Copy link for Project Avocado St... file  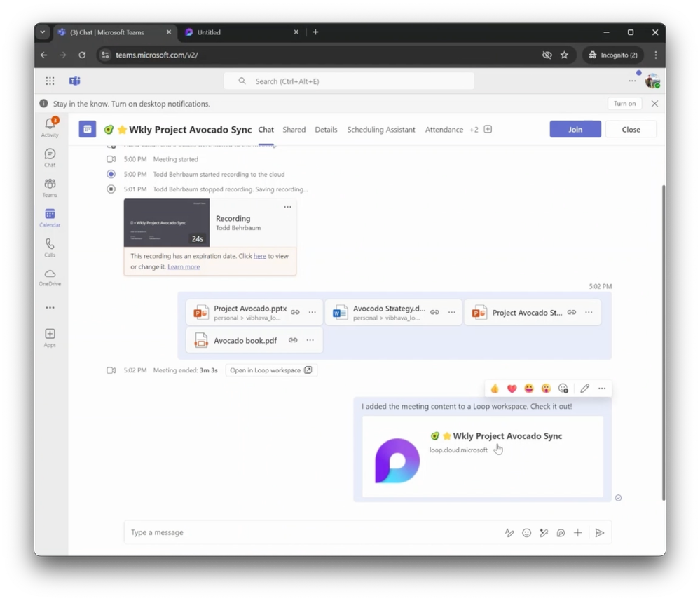pos(572,312)
